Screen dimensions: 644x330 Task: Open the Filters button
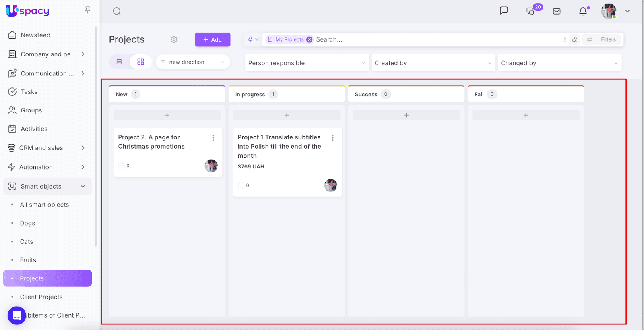coord(603,39)
